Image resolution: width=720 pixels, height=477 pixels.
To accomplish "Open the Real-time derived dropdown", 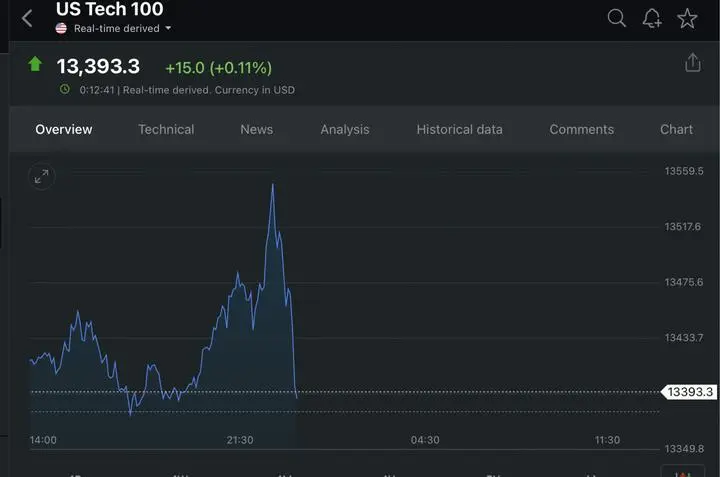I will click(122, 28).
